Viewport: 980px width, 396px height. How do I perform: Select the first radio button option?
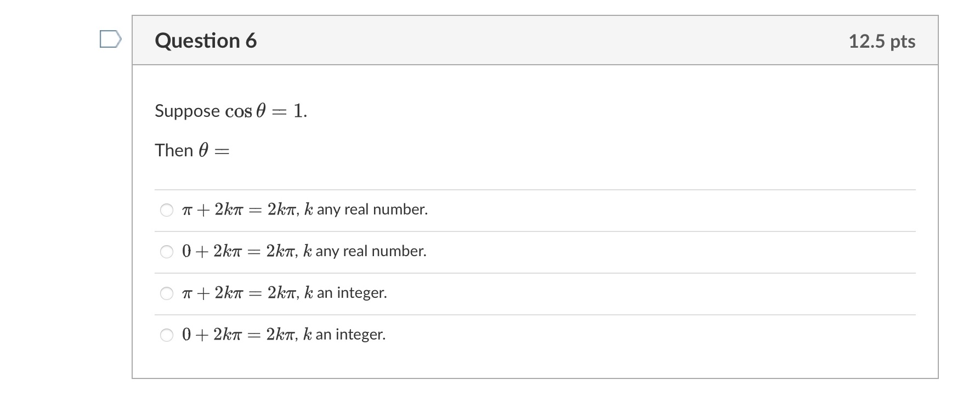(166, 210)
